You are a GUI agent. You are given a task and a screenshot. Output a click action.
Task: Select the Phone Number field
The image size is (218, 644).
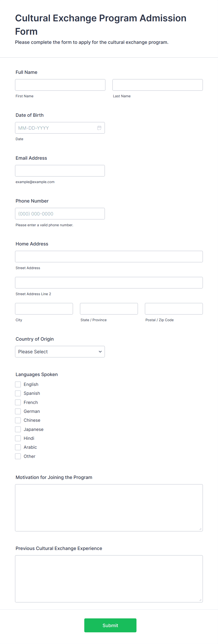[x=60, y=214]
